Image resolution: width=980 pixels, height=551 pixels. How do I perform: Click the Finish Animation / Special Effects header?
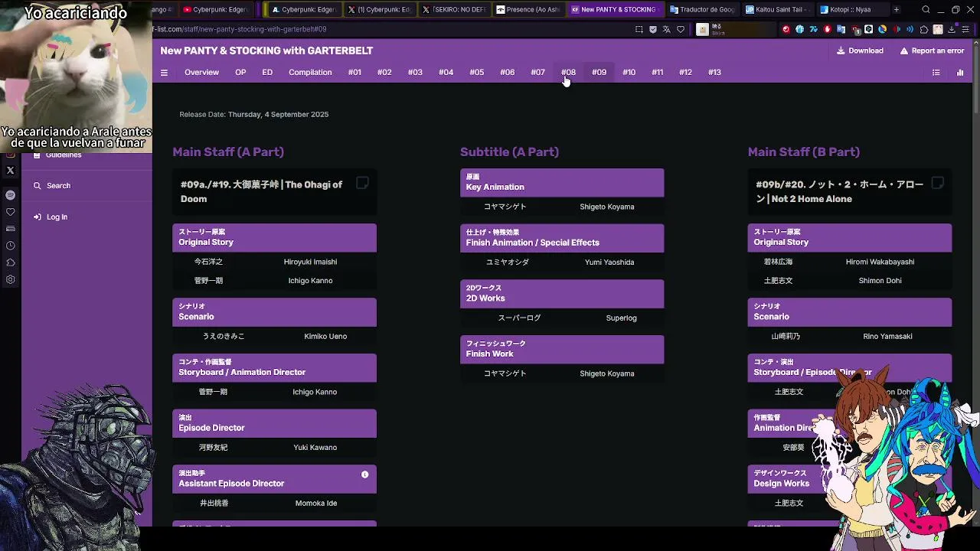coord(562,238)
